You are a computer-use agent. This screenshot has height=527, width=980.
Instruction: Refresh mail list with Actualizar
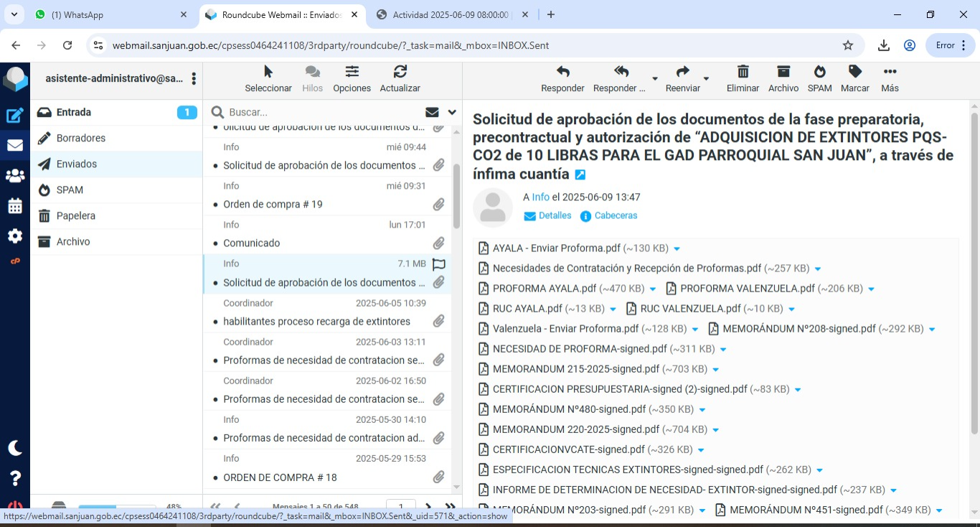pos(400,73)
